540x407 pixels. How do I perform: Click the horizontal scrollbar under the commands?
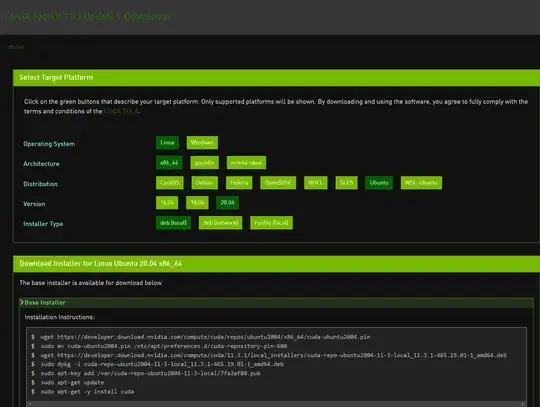coord(276,404)
